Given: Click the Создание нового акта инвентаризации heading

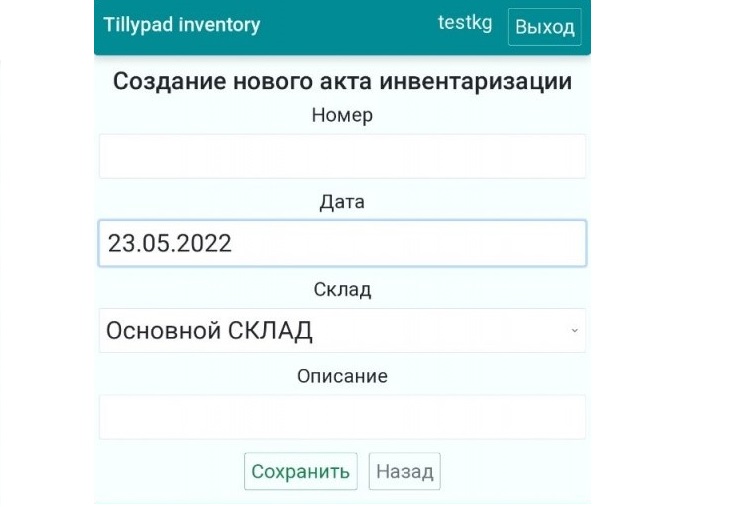Looking at the screenshot, I should point(342,81).
